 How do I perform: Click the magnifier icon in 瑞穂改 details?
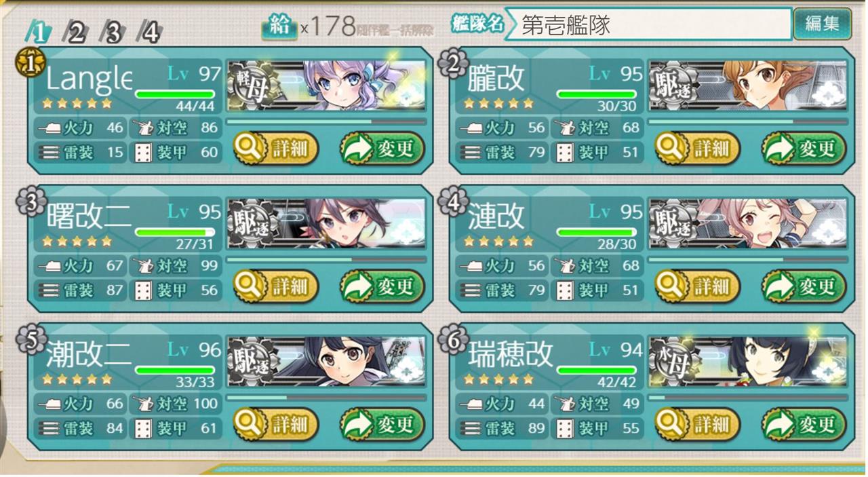670,424
